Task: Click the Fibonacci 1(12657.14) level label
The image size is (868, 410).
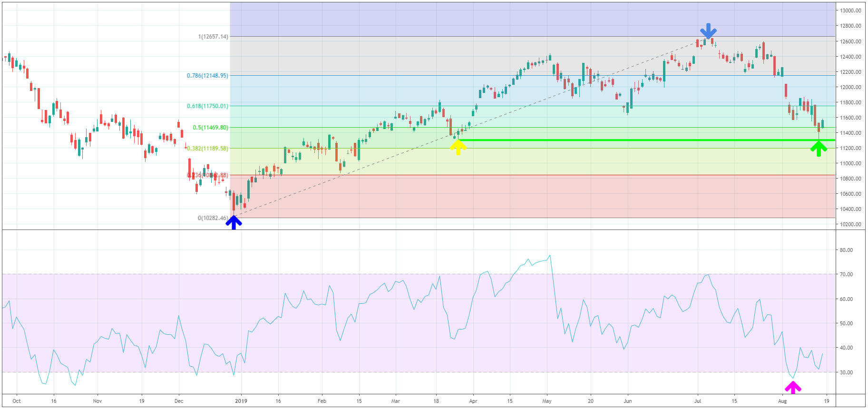Action: (x=213, y=37)
